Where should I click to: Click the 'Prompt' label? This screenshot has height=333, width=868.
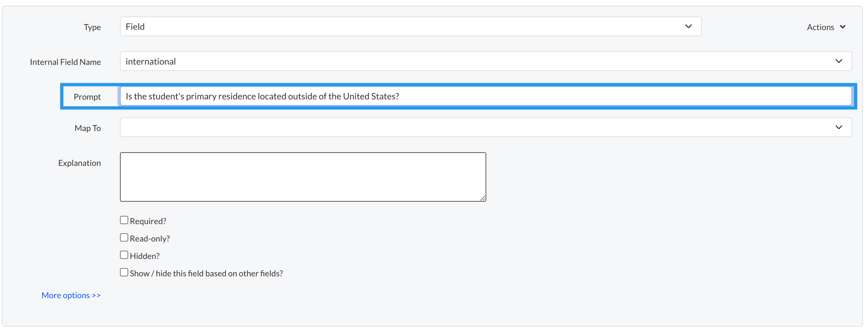point(87,97)
